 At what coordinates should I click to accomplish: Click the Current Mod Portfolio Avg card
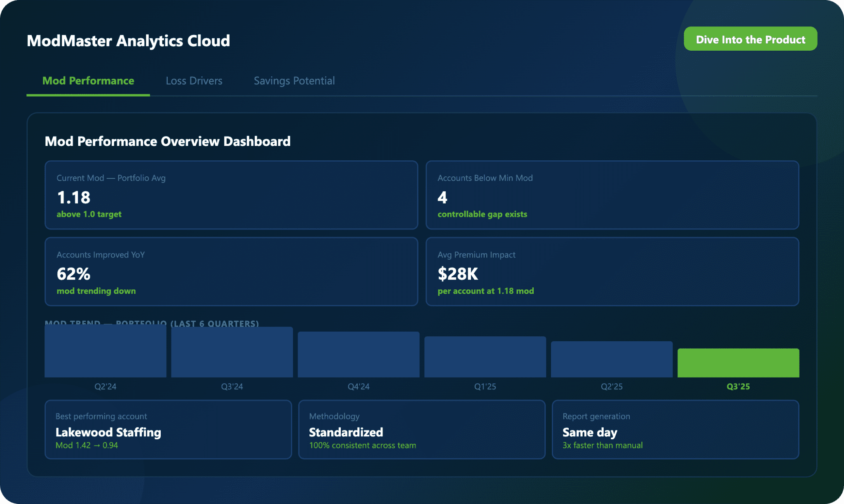click(231, 195)
